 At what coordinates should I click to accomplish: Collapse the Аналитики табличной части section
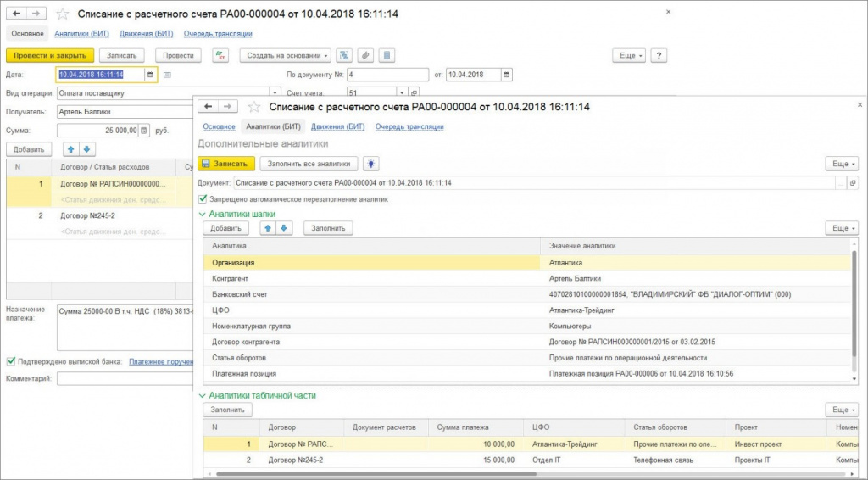pos(202,396)
